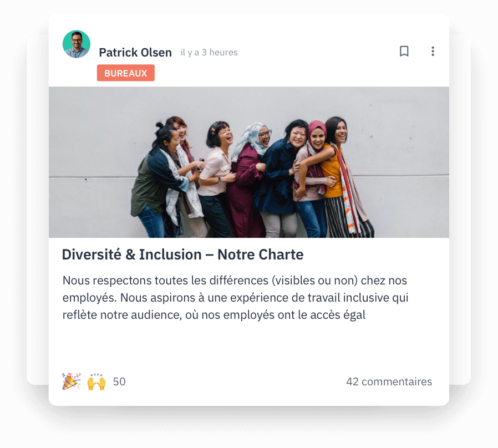498x448 pixels.
Task: Bookmark this post with the bookmark icon
Action: [404, 51]
